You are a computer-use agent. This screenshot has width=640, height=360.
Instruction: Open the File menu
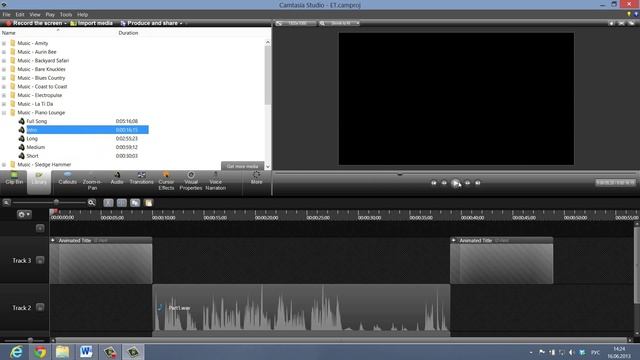coord(7,14)
